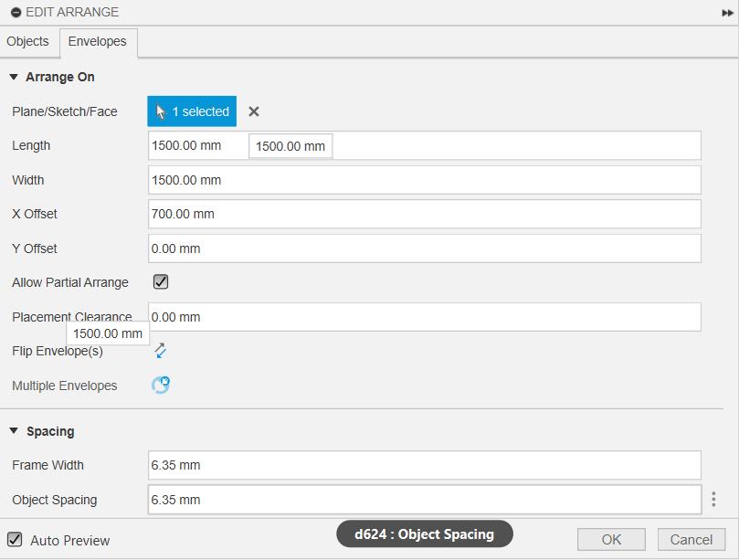Collapse the Arrange On section

(x=14, y=77)
